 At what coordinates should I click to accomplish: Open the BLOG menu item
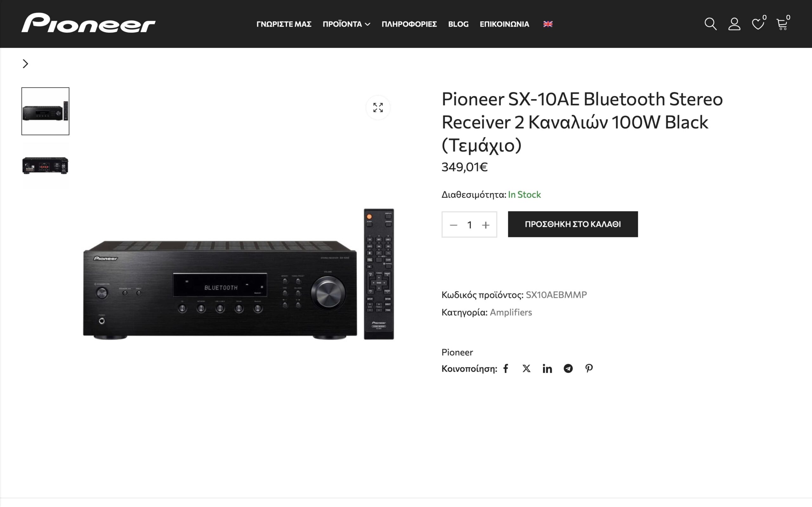pyautogui.click(x=458, y=24)
